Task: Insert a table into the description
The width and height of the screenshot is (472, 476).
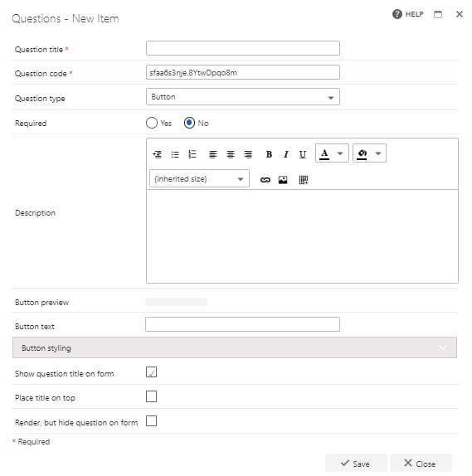Action: tap(303, 180)
